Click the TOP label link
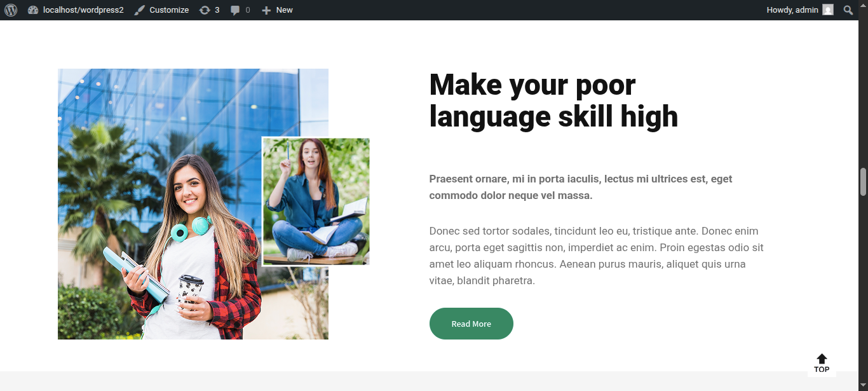Screen dimensions: 868x391 coord(822,369)
